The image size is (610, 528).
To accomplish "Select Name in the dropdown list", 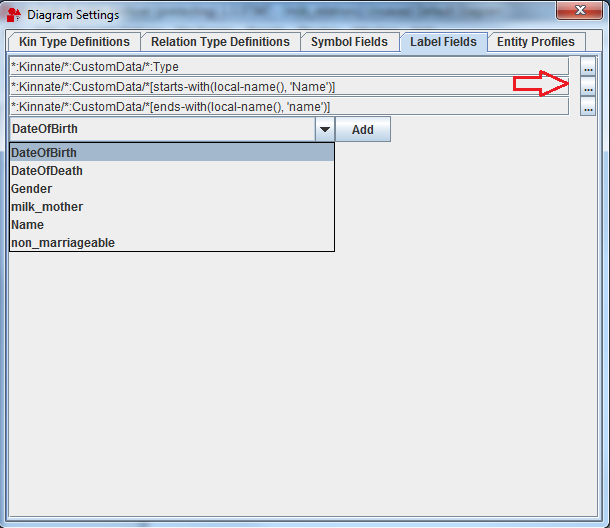I will (x=172, y=225).
